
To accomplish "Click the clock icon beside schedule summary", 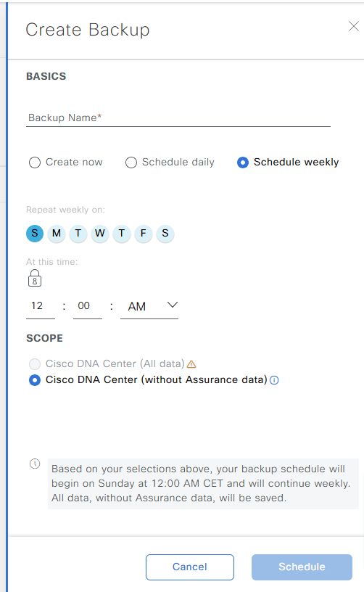I will (35, 464).
